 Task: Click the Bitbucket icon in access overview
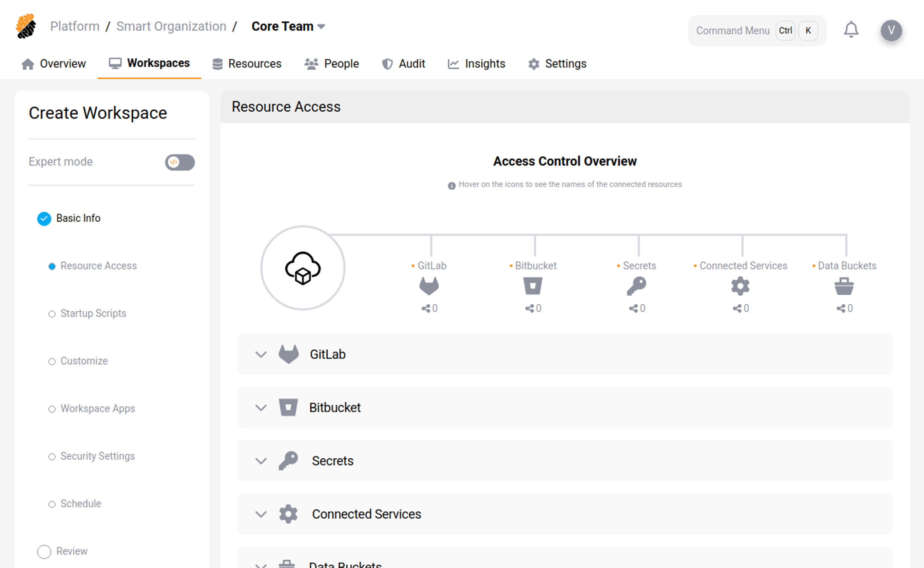pos(533,286)
